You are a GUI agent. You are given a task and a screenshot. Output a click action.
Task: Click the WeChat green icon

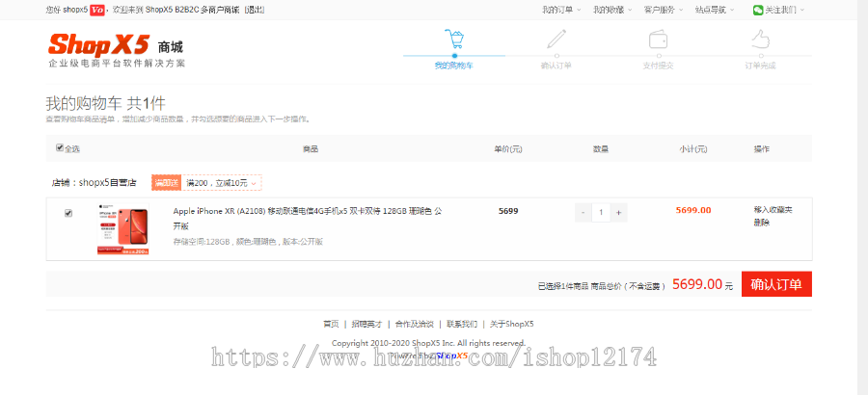(x=758, y=10)
